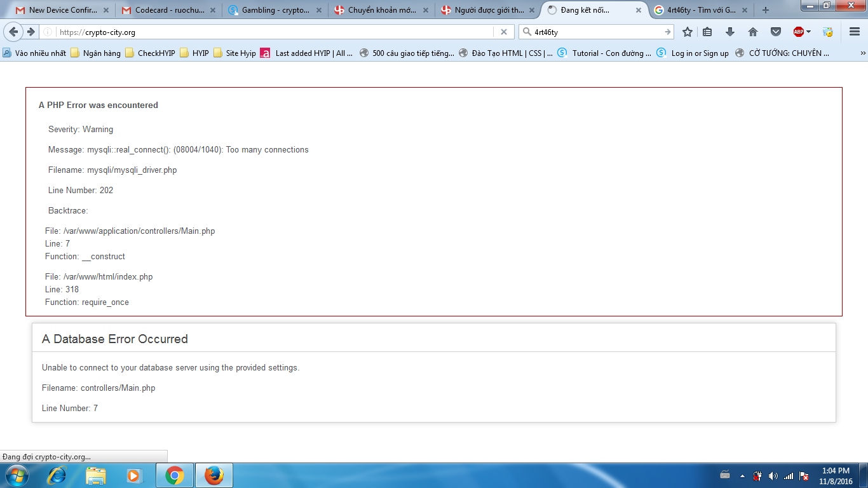The height and width of the screenshot is (488, 868).
Task: Open the Downloads arrow icon
Action: click(730, 32)
